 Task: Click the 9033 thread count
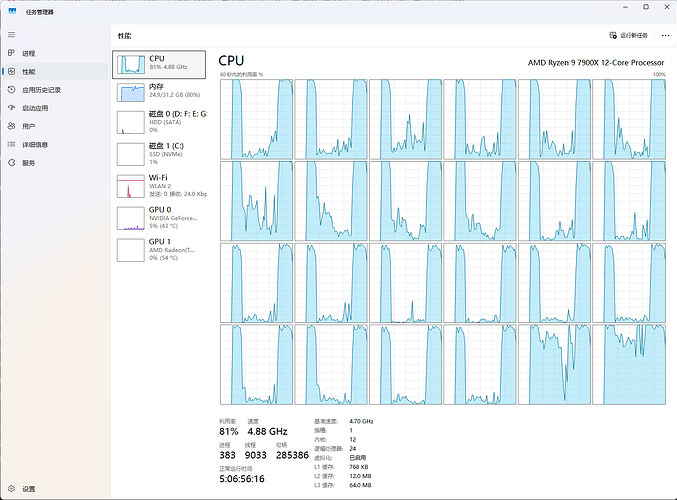pos(256,455)
